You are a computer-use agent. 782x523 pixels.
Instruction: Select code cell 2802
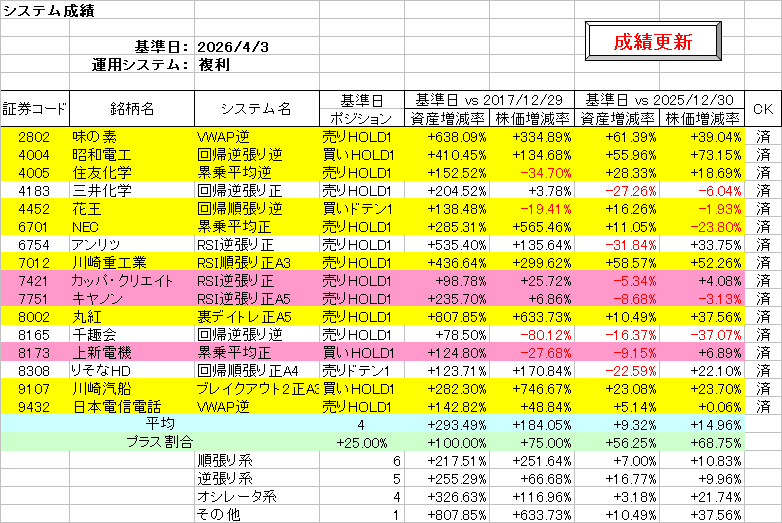[34, 137]
